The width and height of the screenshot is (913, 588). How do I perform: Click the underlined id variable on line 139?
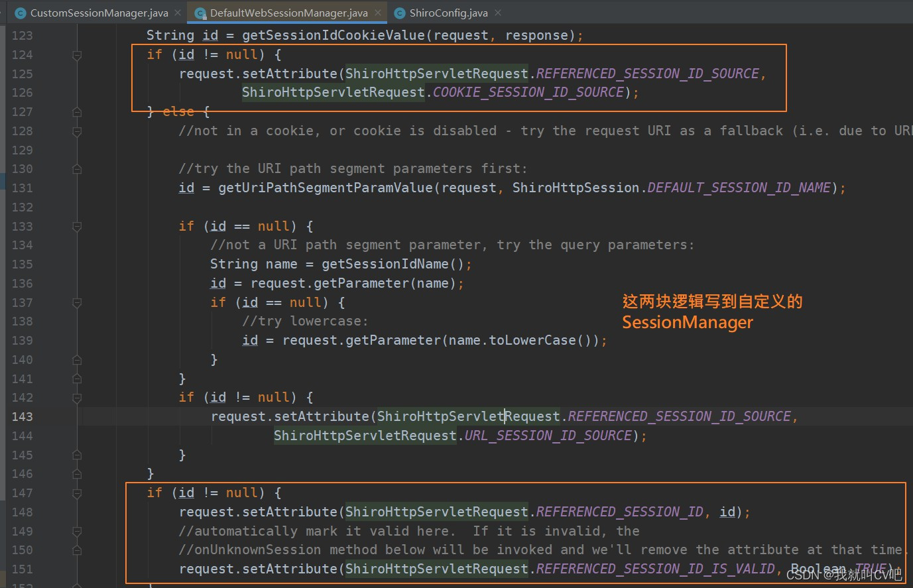point(250,341)
